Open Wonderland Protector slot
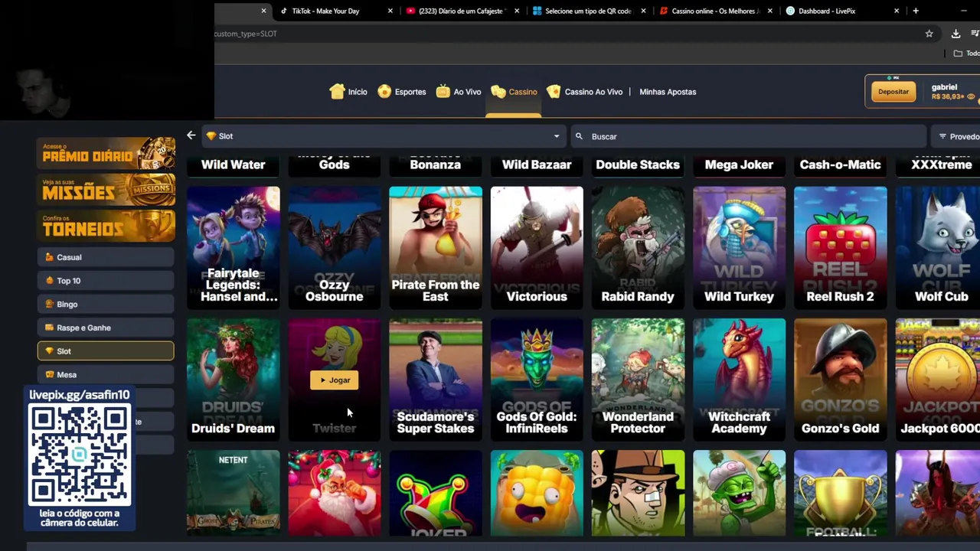 click(638, 379)
